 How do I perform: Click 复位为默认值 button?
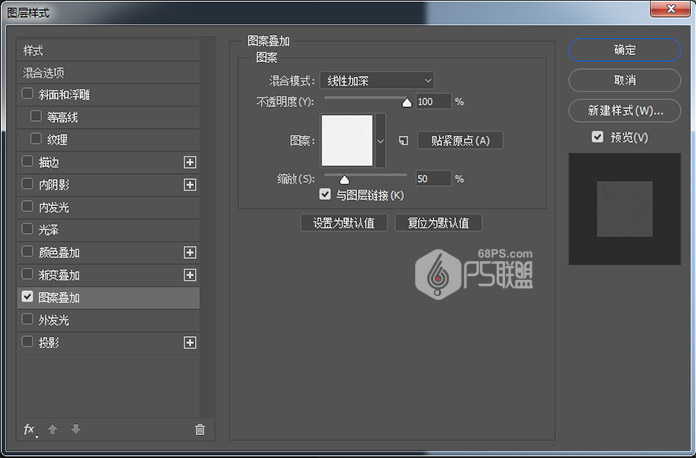point(439,223)
